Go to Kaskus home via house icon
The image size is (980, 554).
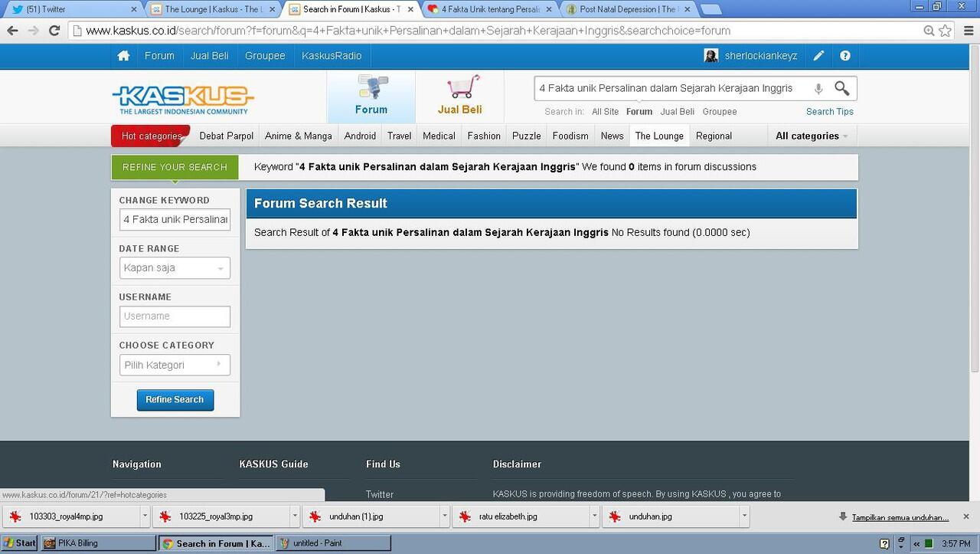[x=123, y=56]
